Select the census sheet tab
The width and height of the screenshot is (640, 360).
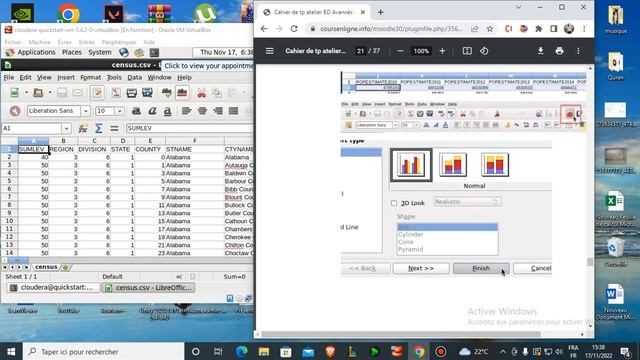click(46, 267)
